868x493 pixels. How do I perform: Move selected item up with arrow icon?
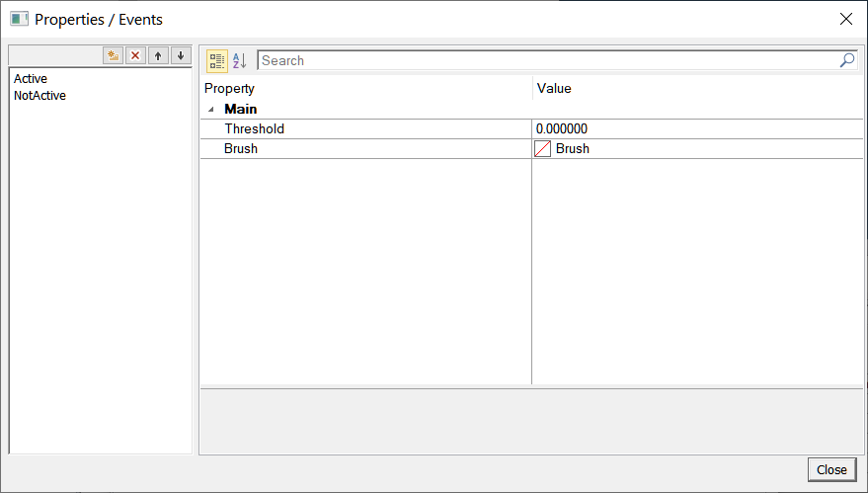click(x=158, y=55)
